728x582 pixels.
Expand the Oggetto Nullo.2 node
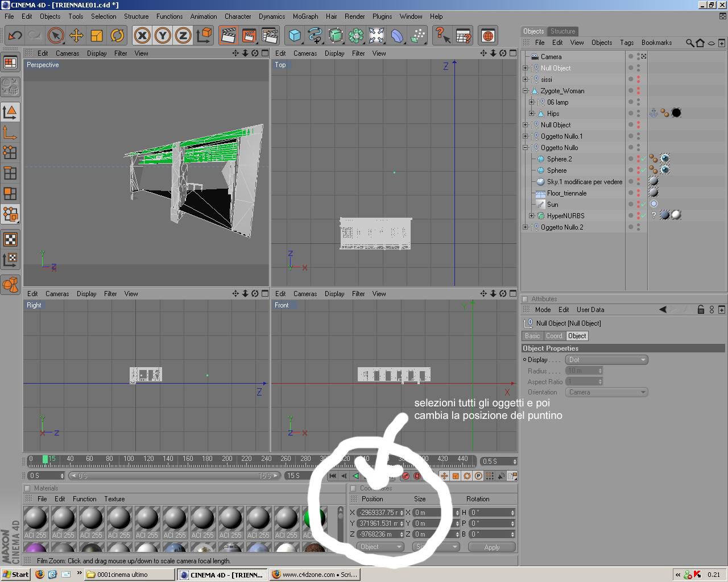[x=525, y=227]
